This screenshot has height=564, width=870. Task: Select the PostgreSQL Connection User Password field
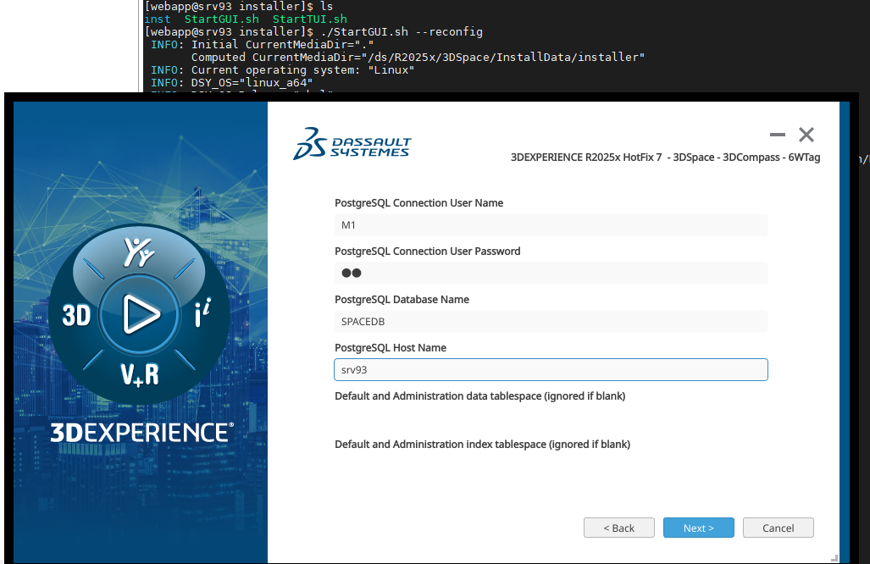click(x=551, y=273)
